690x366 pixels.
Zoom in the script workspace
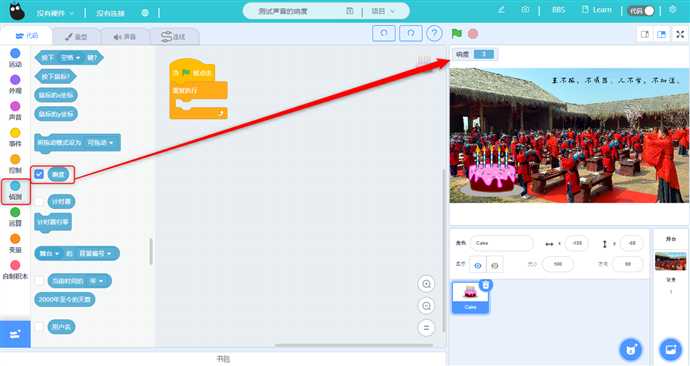[426, 284]
